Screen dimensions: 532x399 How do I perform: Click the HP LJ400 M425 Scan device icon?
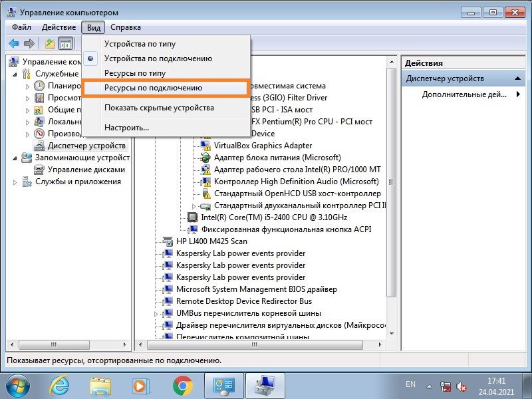[168, 241]
